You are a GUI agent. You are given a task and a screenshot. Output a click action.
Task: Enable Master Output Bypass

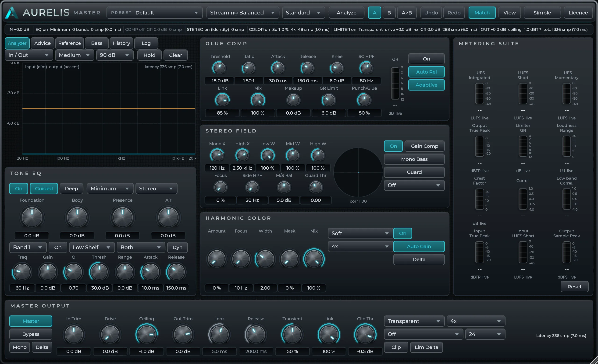point(31,334)
